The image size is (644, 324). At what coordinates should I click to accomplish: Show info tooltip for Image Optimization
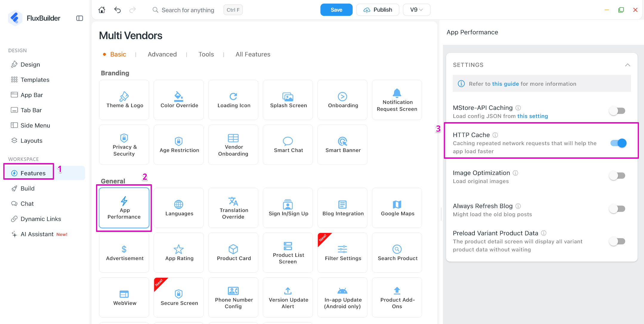(x=515, y=173)
